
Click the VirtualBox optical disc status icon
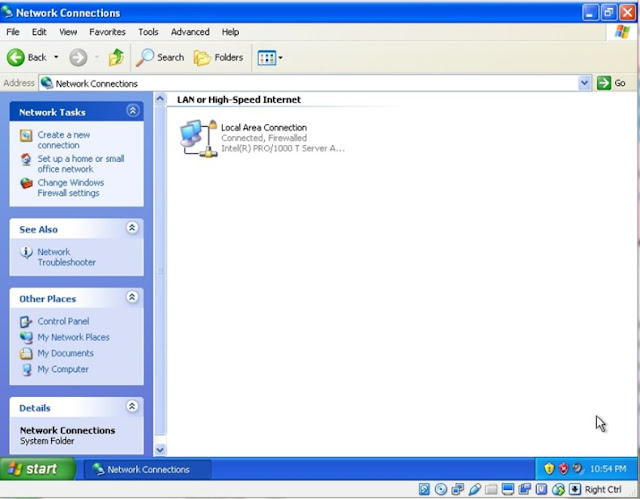pyautogui.click(x=441, y=489)
